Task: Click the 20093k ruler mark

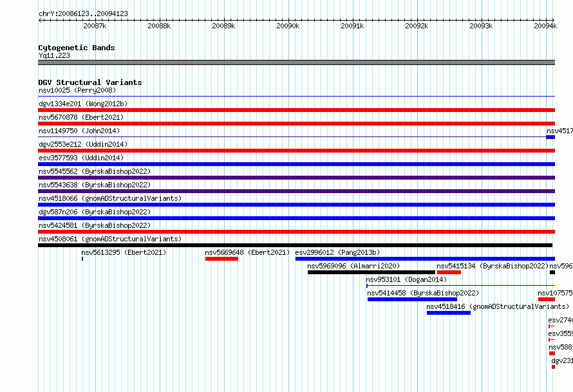Action: coord(481,26)
